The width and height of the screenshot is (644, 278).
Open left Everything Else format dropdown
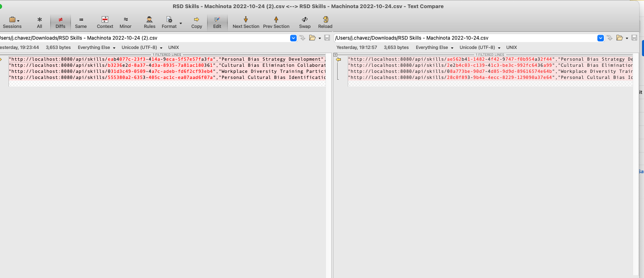click(x=96, y=47)
